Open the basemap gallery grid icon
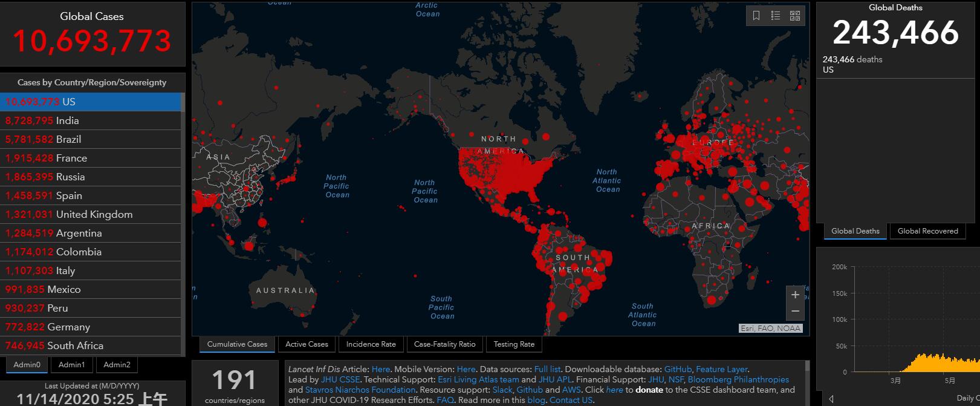 [795, 16]
